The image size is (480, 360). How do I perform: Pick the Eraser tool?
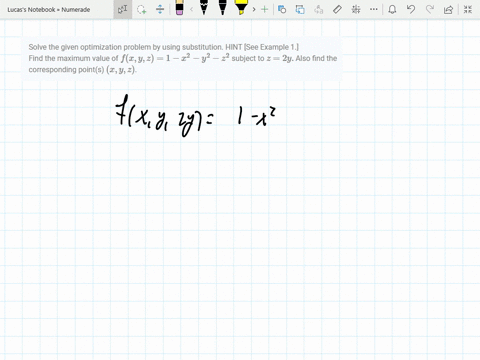179,8
